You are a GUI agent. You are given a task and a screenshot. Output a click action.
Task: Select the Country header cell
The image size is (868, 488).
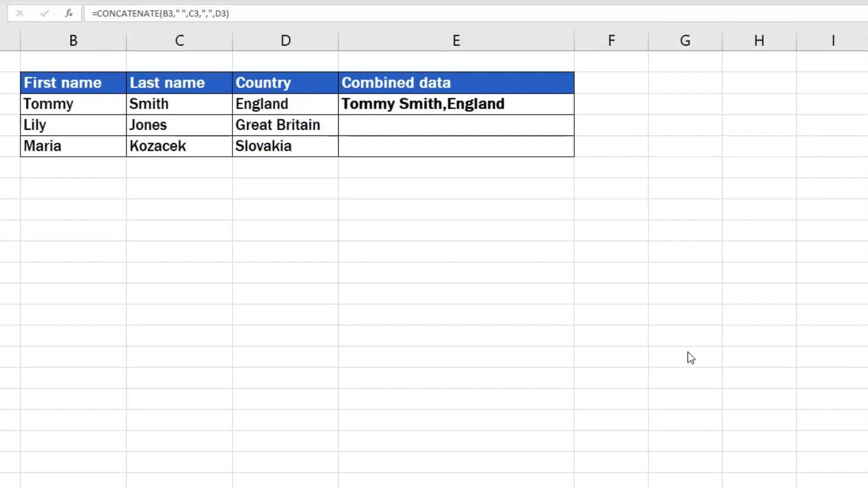click(285, 83)
